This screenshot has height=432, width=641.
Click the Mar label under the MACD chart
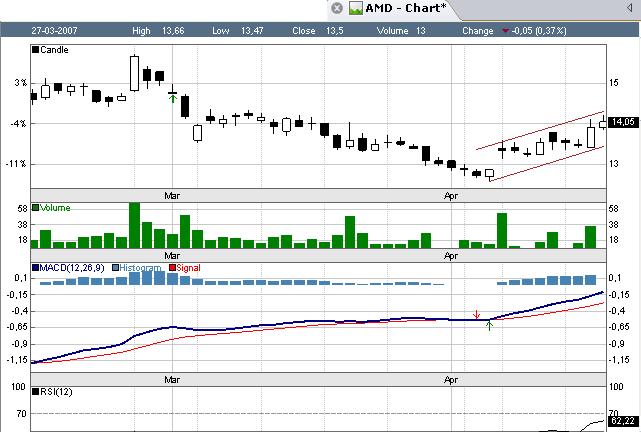coord(172,380)
